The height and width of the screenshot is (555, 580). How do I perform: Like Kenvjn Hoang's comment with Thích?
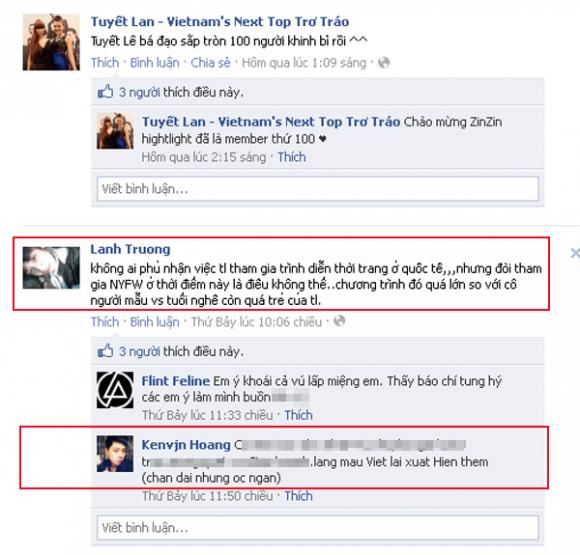click(299, 496)
